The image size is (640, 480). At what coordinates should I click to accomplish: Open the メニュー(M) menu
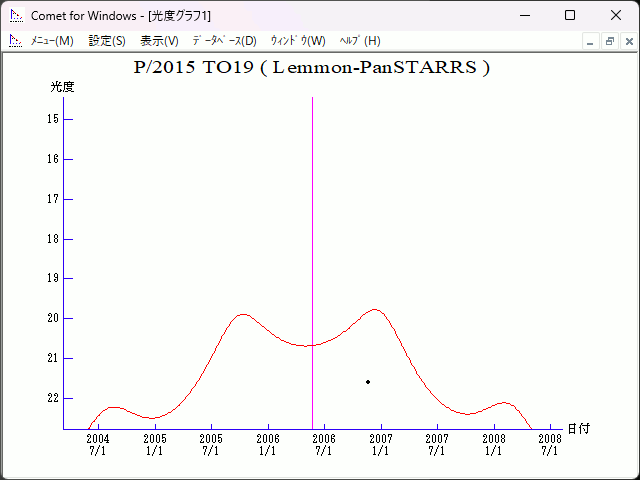(52, 41)
